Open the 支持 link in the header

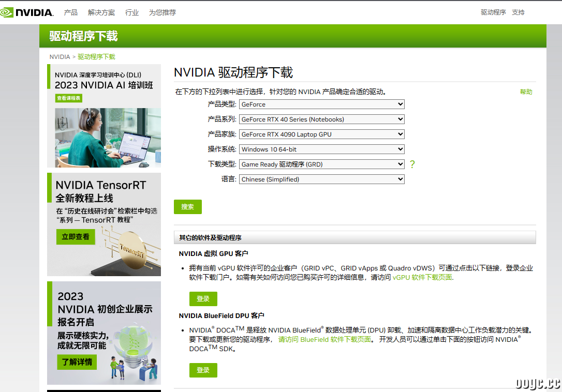(x=519, y=12)
